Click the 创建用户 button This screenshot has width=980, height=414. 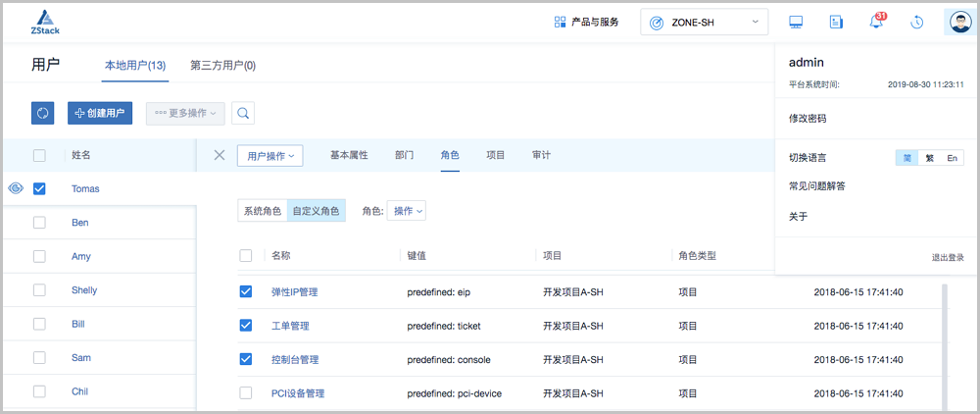tap(100, 113)
